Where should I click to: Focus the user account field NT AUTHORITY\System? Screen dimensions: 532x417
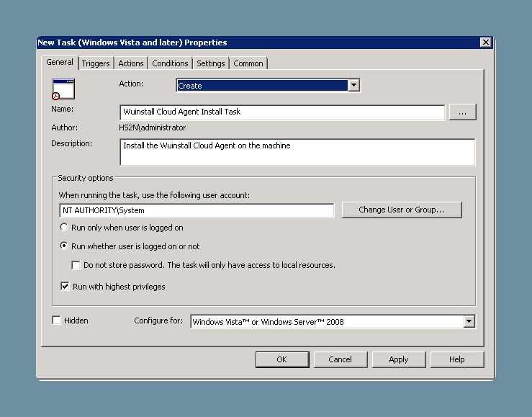[x=197, y=210]
